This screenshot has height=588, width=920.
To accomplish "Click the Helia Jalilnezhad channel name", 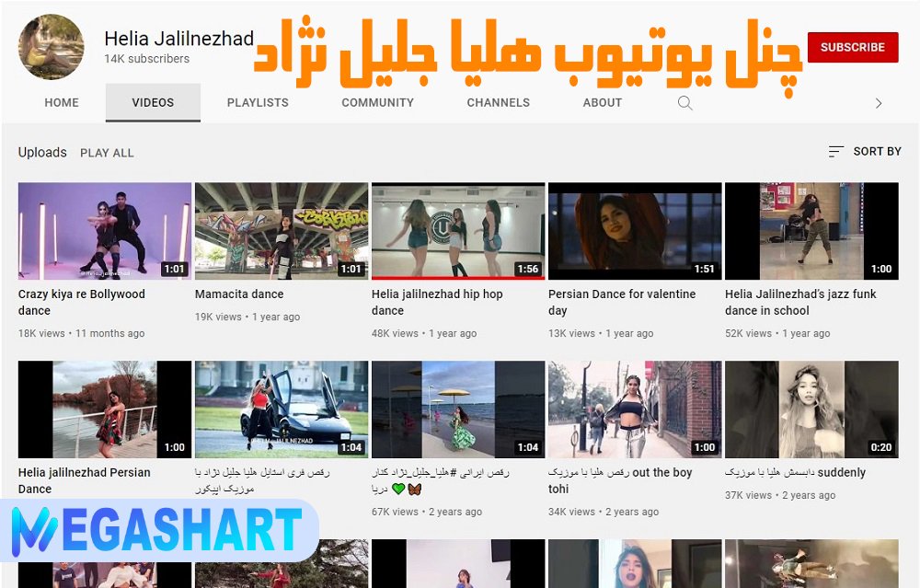I will (179, 39).
